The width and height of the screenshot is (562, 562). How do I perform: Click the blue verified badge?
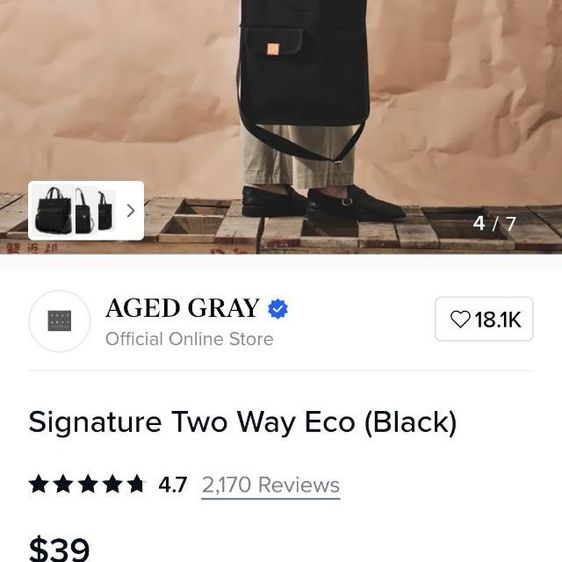[x=278, y=309]
